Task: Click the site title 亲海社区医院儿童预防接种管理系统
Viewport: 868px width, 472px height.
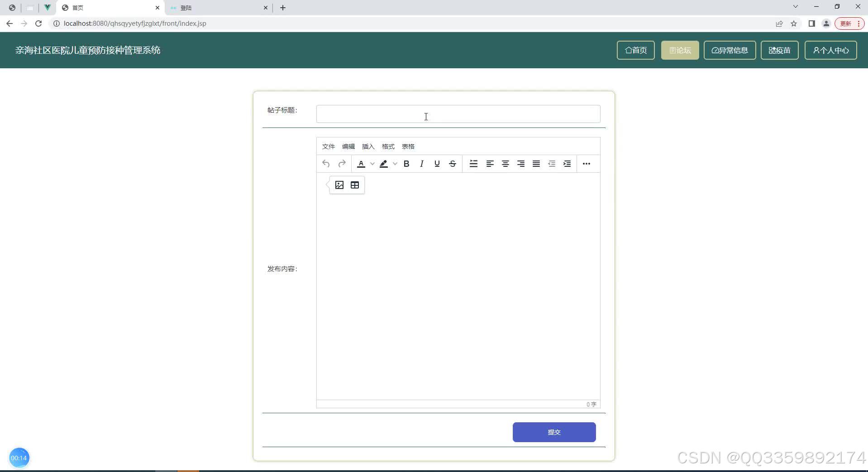Action: [x=88, y=50]
